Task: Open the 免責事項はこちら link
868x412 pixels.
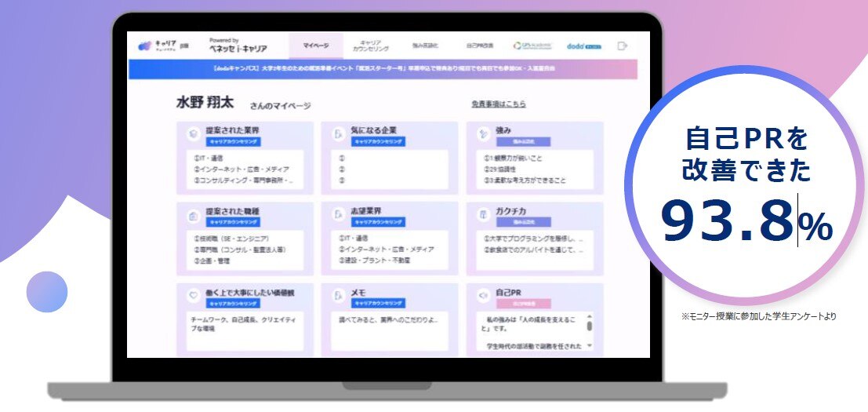Action: (498, 104)
